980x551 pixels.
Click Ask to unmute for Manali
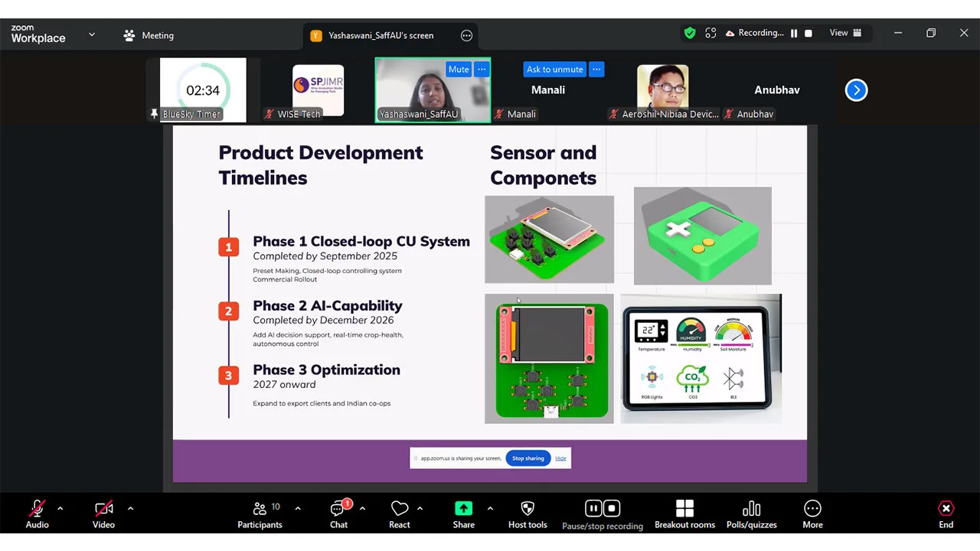[x=555, y=69]
